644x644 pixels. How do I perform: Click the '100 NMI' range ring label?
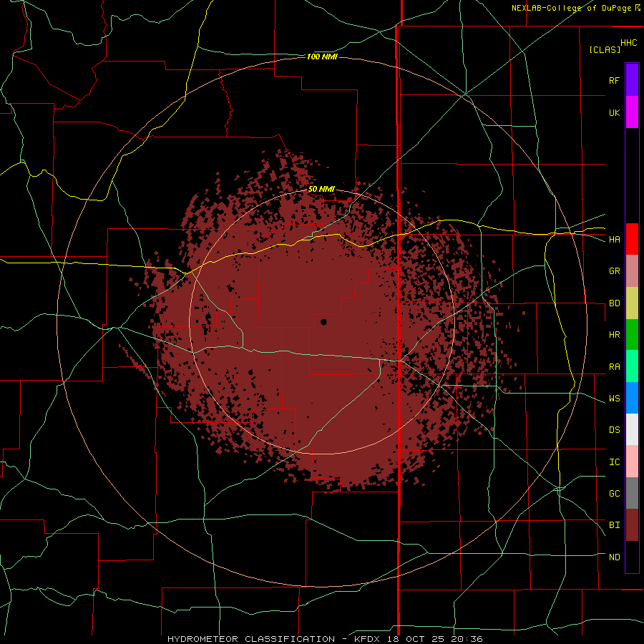322,57
